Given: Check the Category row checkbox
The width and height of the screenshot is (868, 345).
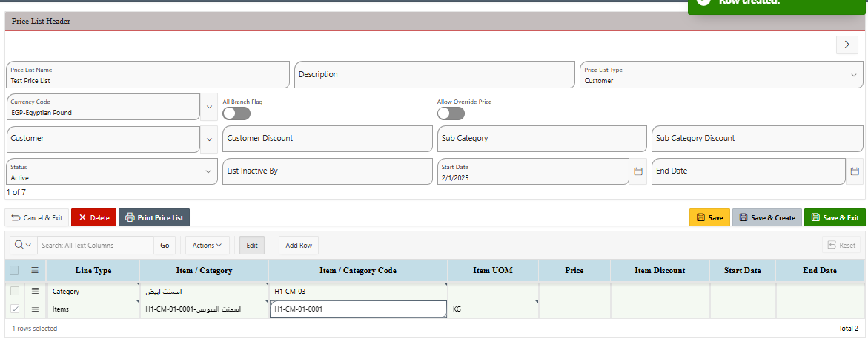Looking at the screenshot, I should point(14,291).
